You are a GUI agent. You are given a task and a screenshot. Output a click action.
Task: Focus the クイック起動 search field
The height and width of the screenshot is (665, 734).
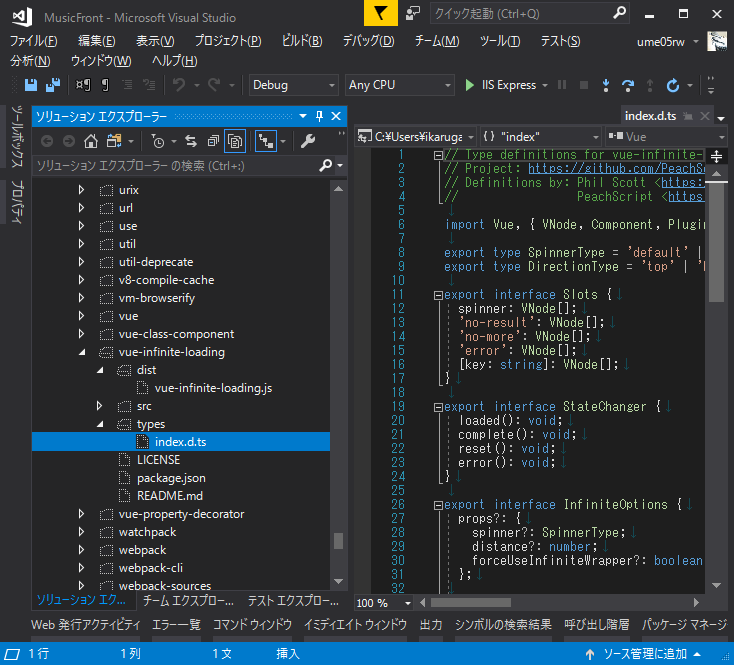[522, 14]
